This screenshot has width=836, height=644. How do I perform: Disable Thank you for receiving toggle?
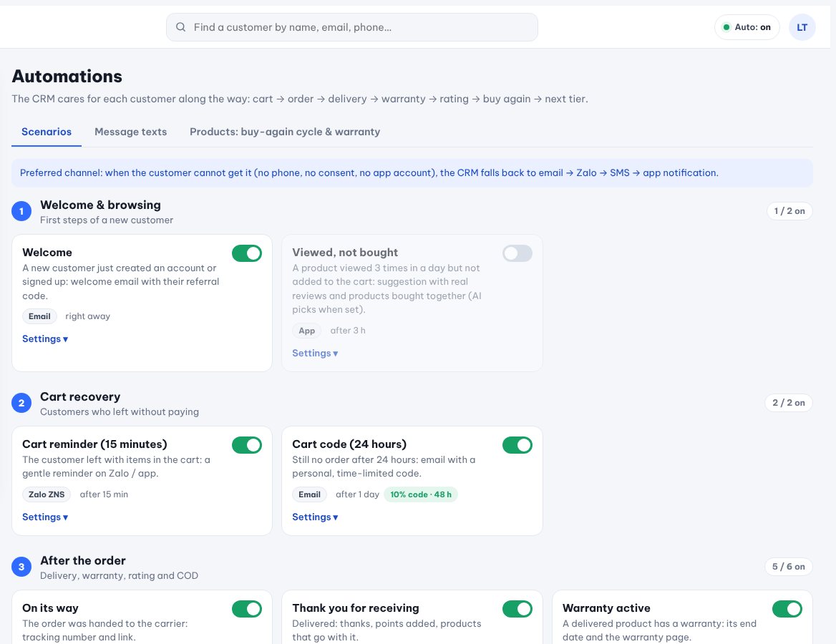(x=517, y=609)
